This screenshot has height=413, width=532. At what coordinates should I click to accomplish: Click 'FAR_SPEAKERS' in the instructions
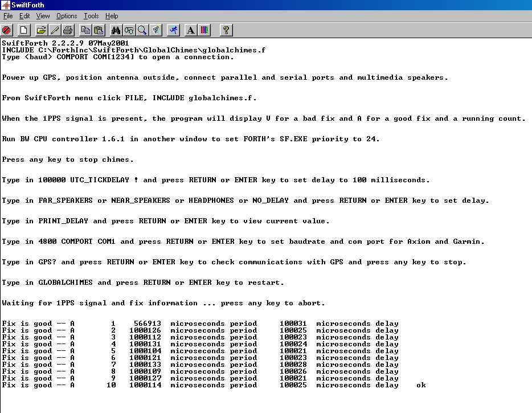coord(66,201)
